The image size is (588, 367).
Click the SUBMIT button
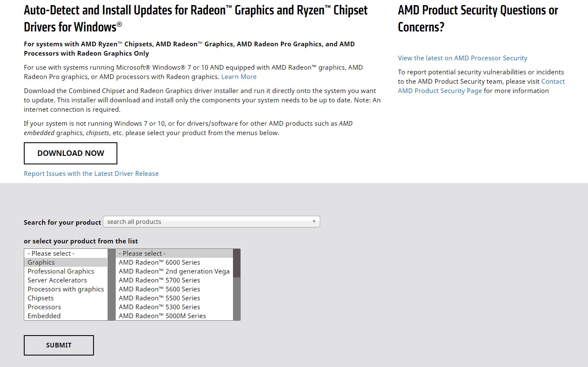coord(59,345)
